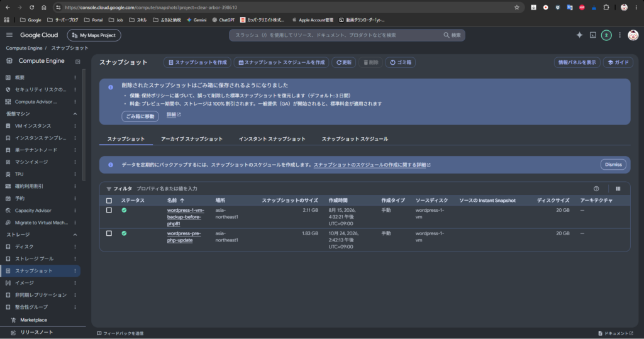
Task: Open more options for 概要 item
Action: click(75, 77)
